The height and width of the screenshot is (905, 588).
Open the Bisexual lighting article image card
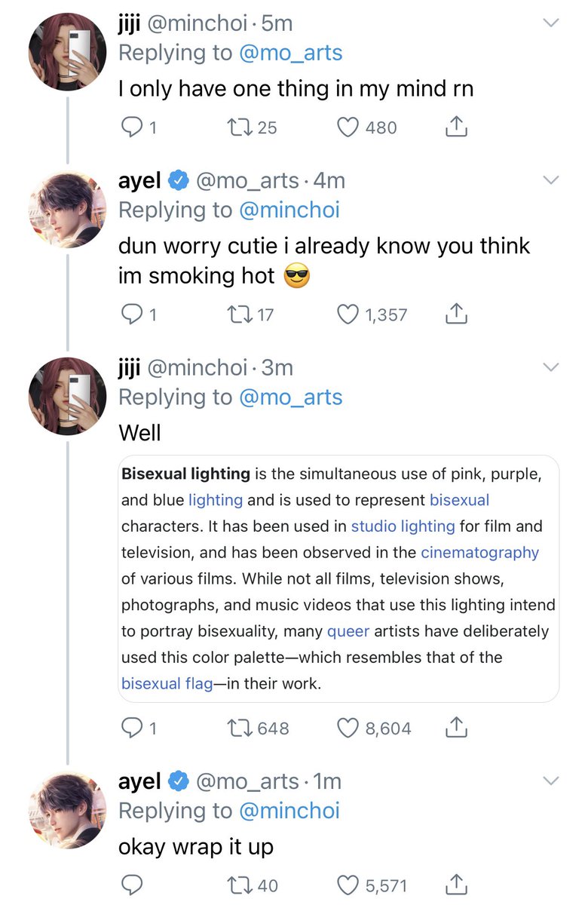(338, 579)
